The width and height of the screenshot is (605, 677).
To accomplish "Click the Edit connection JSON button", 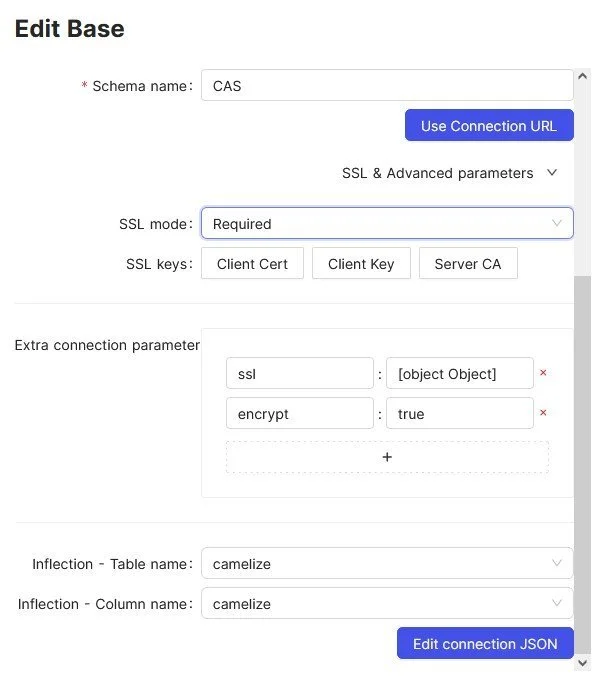I will pyautogui.click(x=485, y=644).
